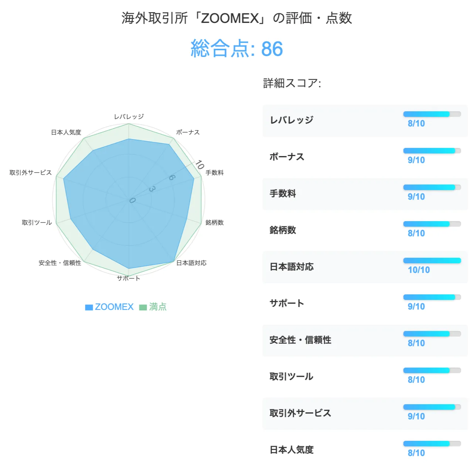
Task: Click the 手数料 axis label on radar chart
Action: point(215,173)
